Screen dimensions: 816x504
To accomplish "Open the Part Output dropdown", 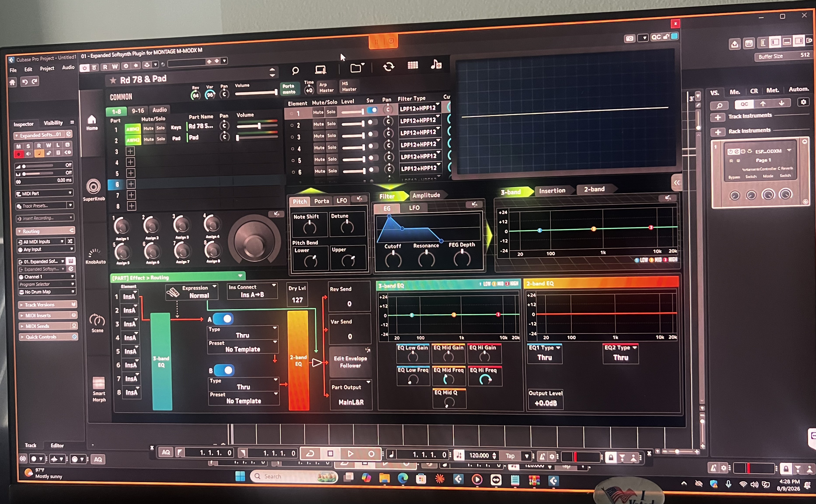I will coord(351,395).
